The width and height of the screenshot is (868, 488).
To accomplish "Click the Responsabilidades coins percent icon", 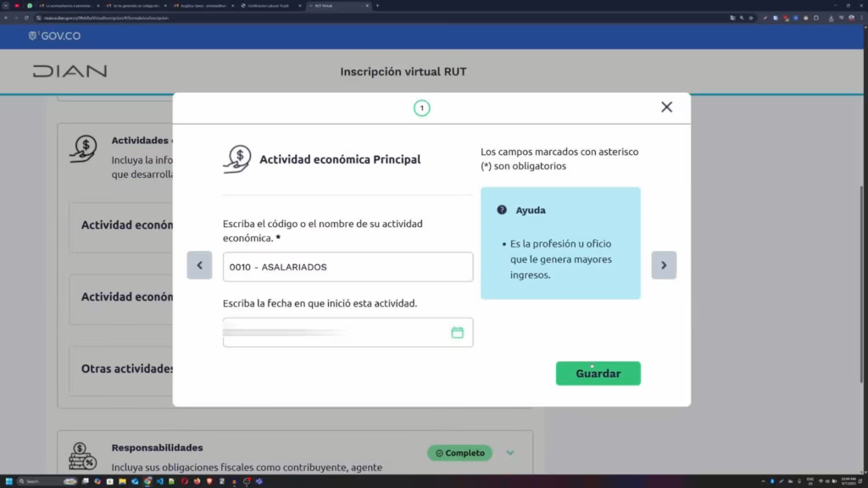I will (82, 456).
